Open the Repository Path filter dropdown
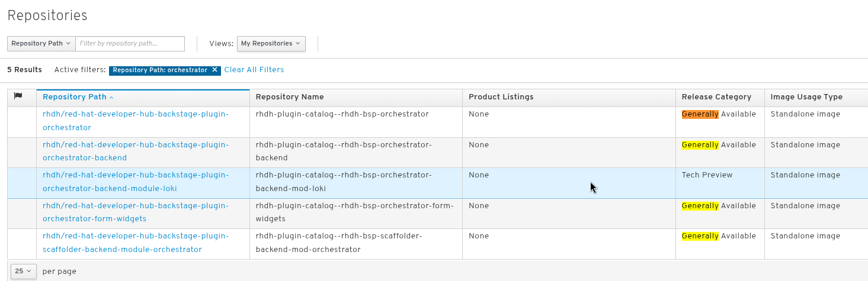The width and height of the screenshot is (868, 281). click(x=41, y=44)
